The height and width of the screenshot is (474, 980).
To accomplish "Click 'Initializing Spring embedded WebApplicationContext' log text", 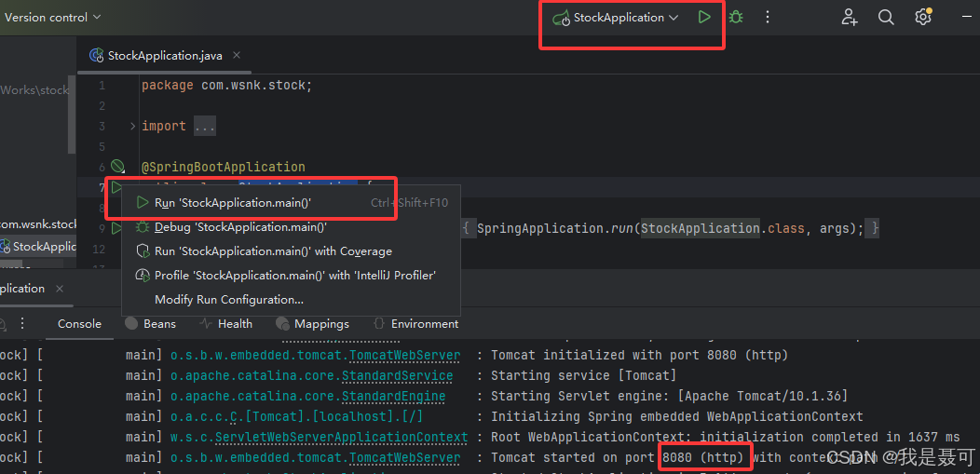I will [677, 416].
